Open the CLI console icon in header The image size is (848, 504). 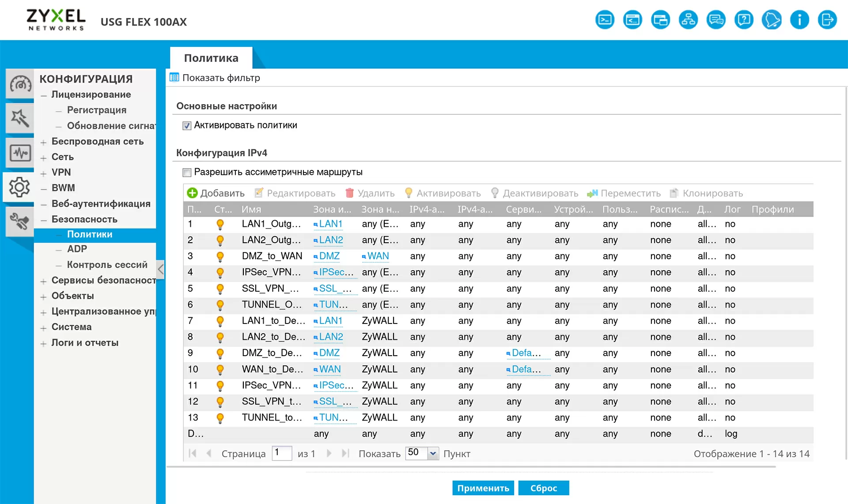(605, 20)
